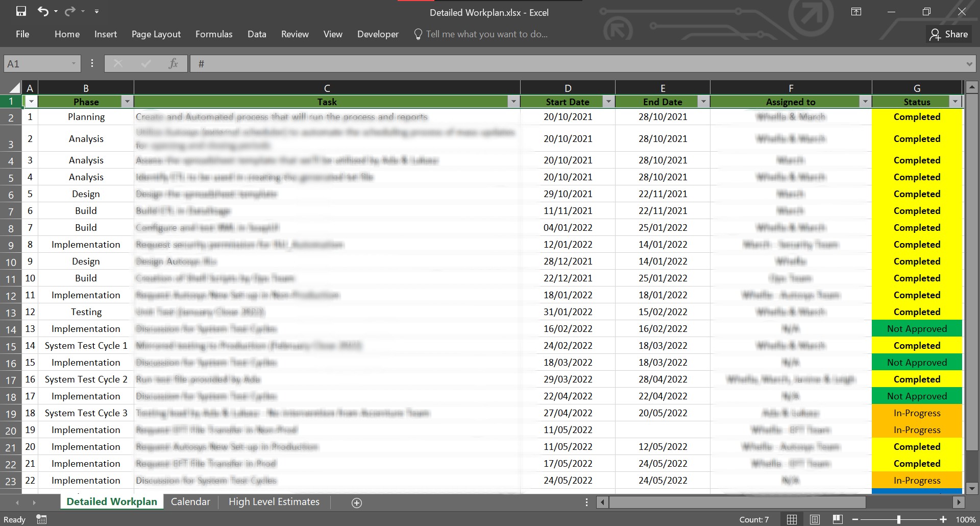Open the Developer tab
This screenshot has height=526, width=980.
click(x=378, y=34)
